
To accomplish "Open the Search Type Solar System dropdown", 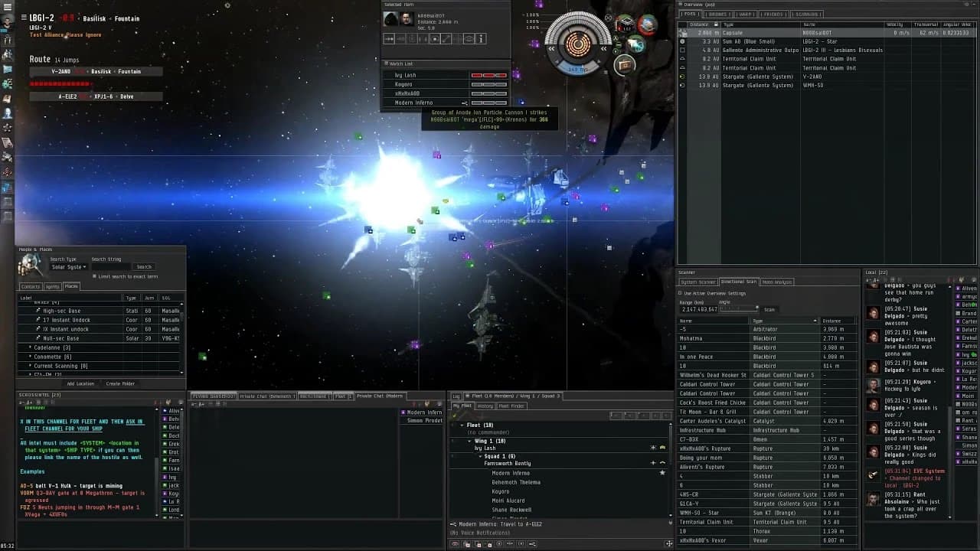I will click(x=69, y=267).
